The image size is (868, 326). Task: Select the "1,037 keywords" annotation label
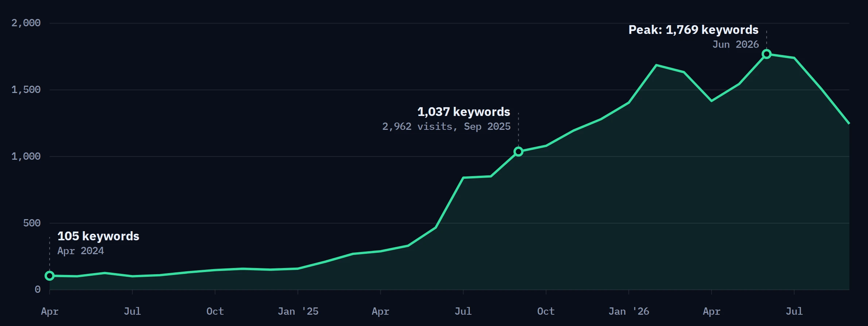[464, 112]
